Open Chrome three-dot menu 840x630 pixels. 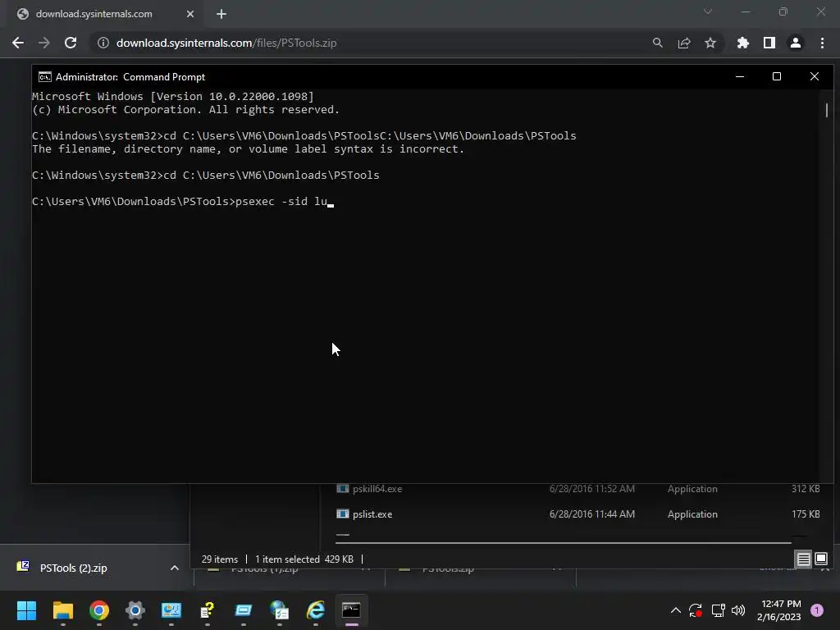[x=822, y=43]
